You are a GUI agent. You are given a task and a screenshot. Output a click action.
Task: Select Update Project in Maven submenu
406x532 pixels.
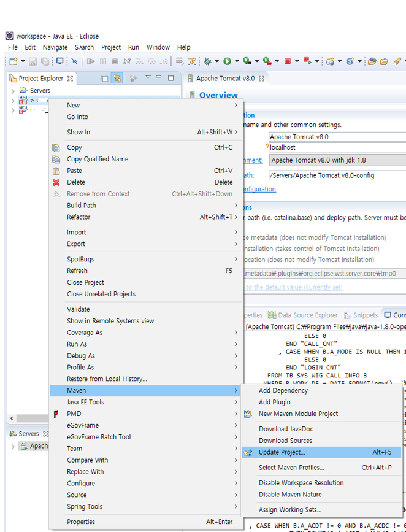pyautogui.click(x=321, y=452)
